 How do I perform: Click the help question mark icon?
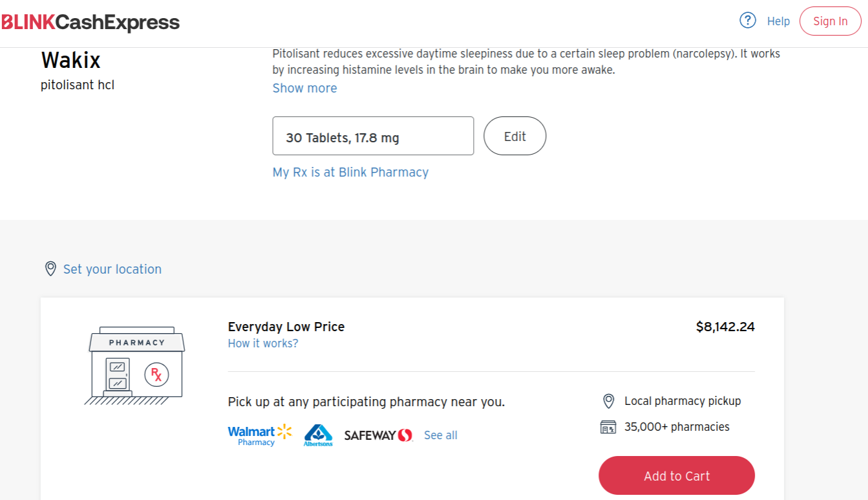point(748,21)
